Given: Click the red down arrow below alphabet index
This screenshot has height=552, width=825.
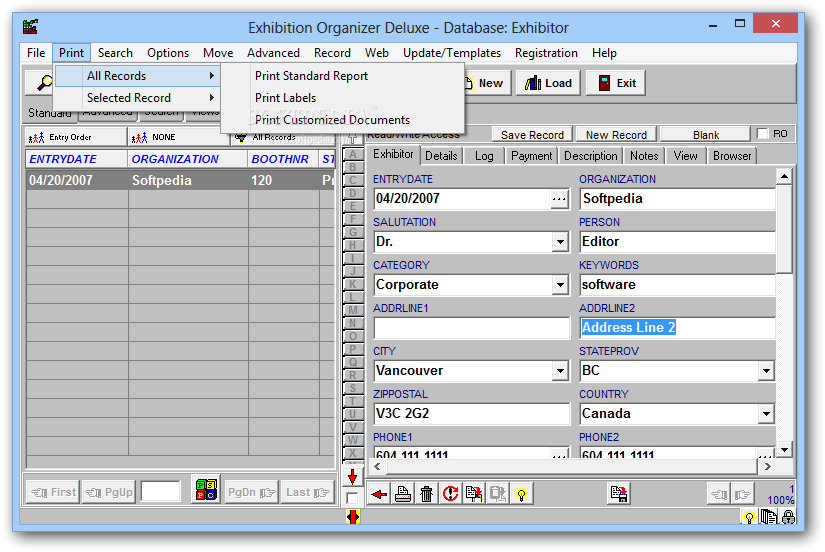Looking at the screenshot, I should pos(353,477).
